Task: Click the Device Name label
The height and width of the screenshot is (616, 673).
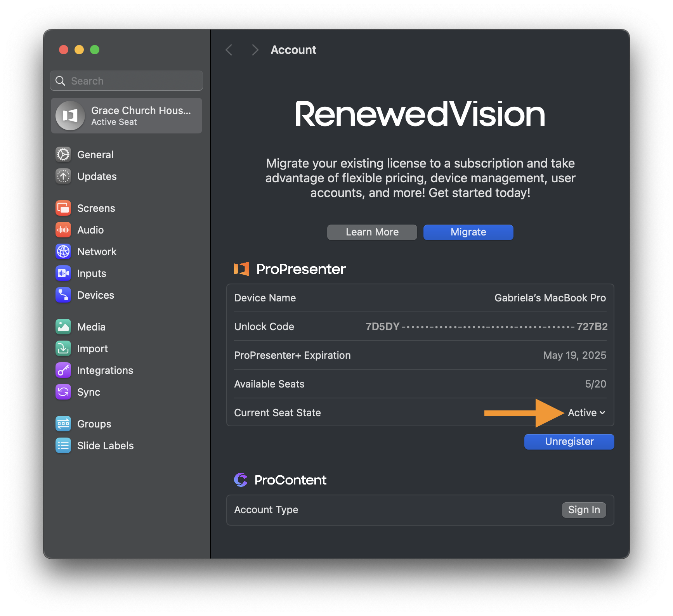Action: point(265,298)
